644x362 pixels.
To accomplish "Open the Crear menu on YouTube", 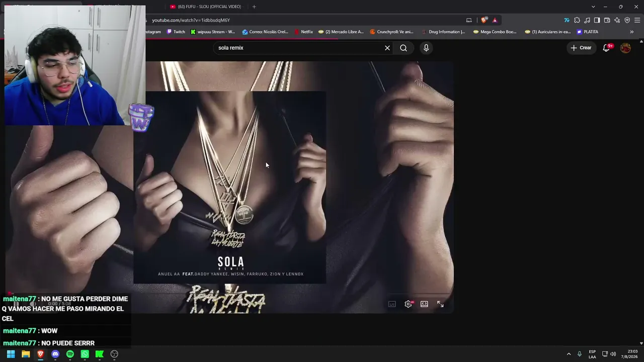I will pyautogui.click(x=581, y=48).
